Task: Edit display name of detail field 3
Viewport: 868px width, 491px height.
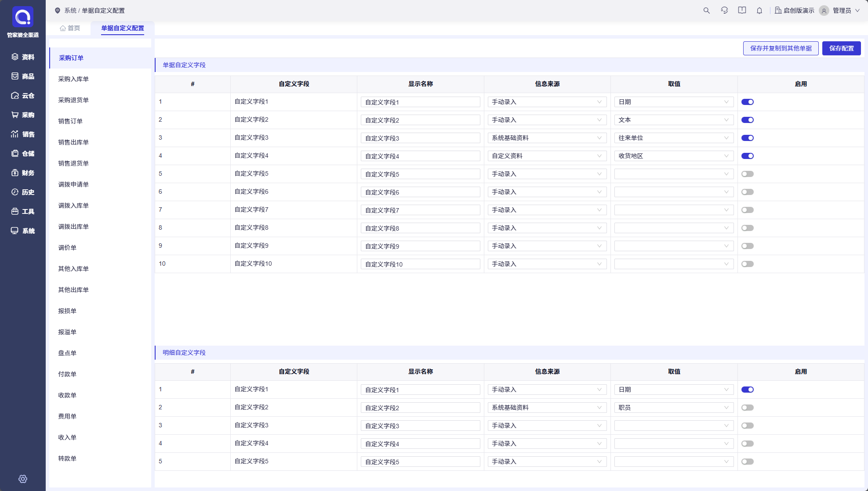Action: pos(421,426)
